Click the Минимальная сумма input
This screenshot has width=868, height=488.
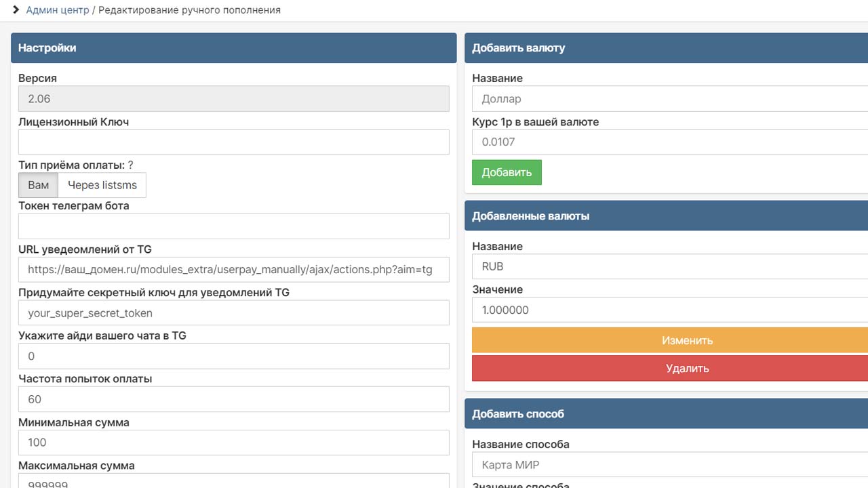pyautogui.click(x=233, y=443)
